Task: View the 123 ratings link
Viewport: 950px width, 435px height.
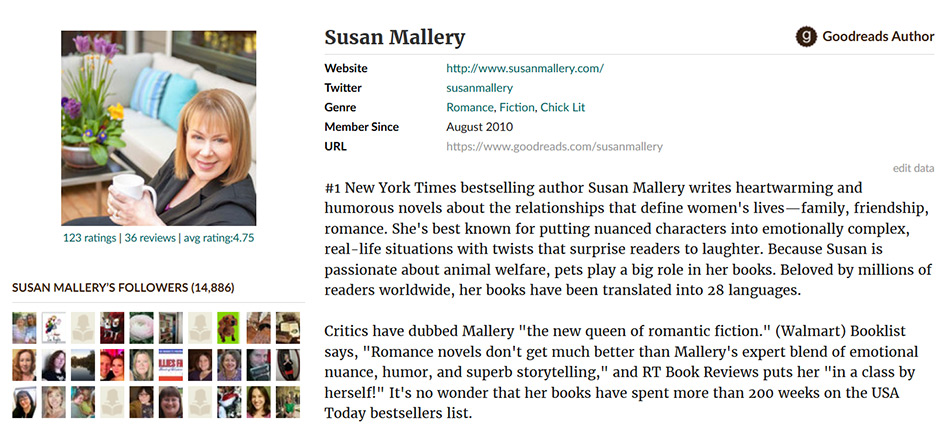Action: point(89,238)
